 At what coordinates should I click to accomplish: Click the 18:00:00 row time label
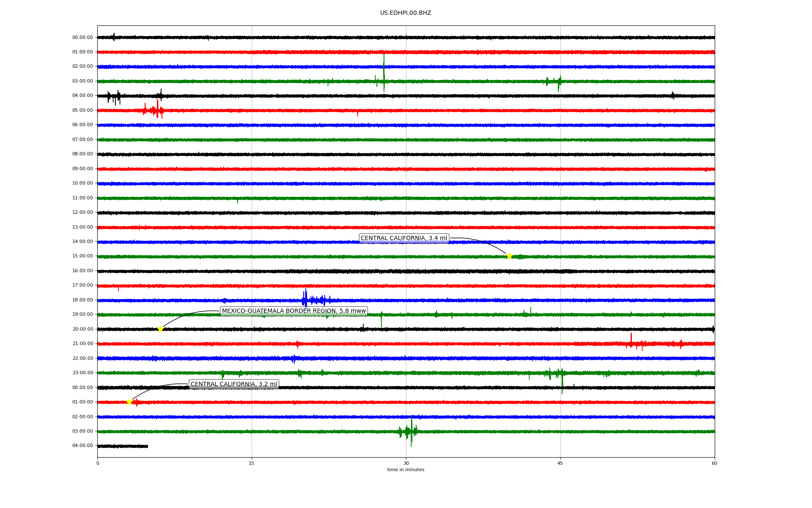82,300
